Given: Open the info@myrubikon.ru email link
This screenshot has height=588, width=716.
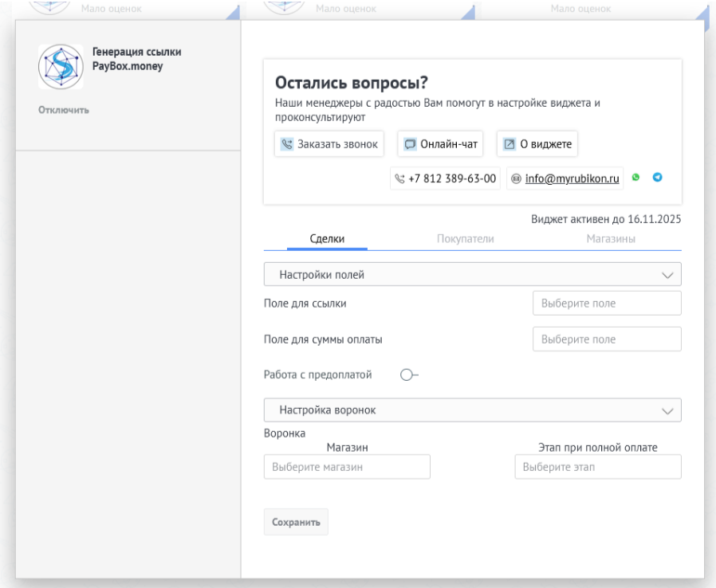Looking at the screenshot, I should click(x=572, y=178).
